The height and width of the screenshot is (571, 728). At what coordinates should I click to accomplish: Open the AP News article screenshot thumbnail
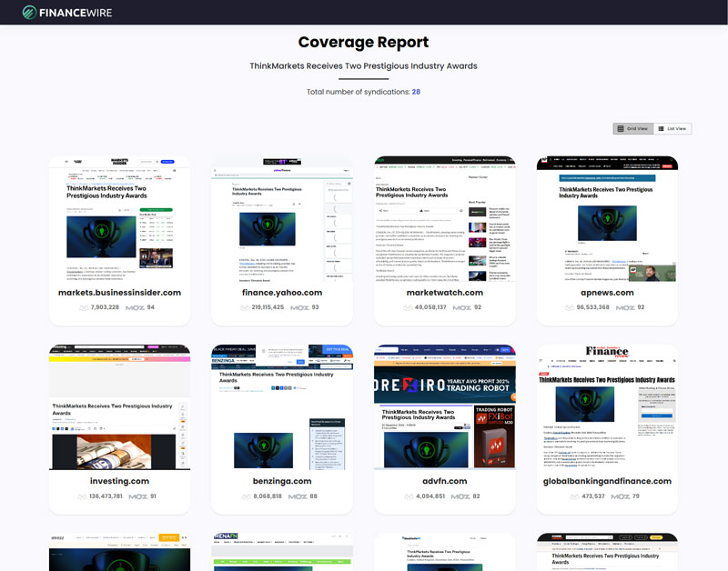[x=607, y=219]
